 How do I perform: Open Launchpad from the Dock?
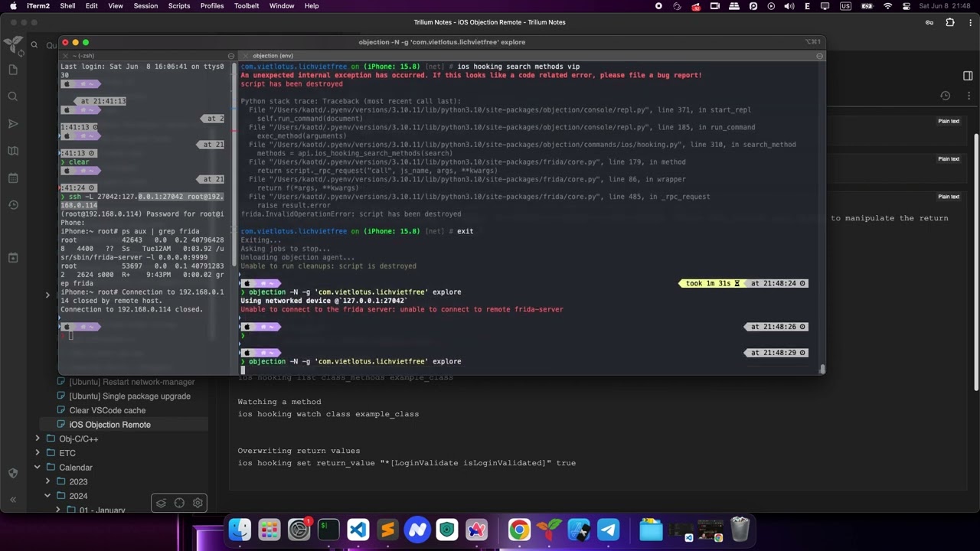(x=269, y=530)
